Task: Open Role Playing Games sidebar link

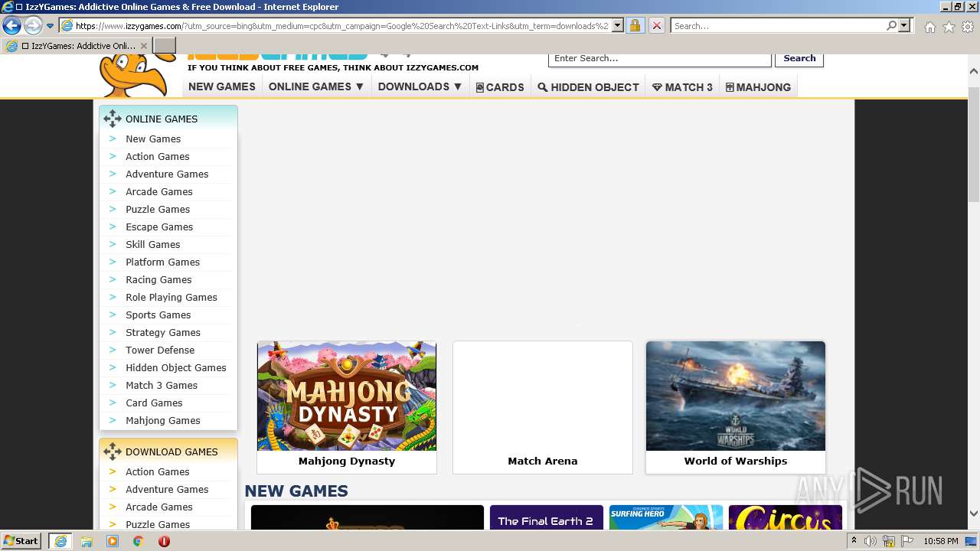Action: (x=171, y=297)
